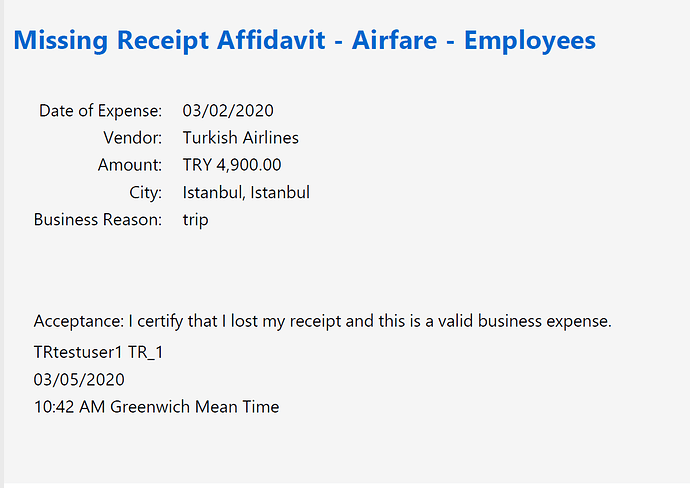Select the Amount label
690x488 pixels.
pyautogui.click(x=130, y=165)
